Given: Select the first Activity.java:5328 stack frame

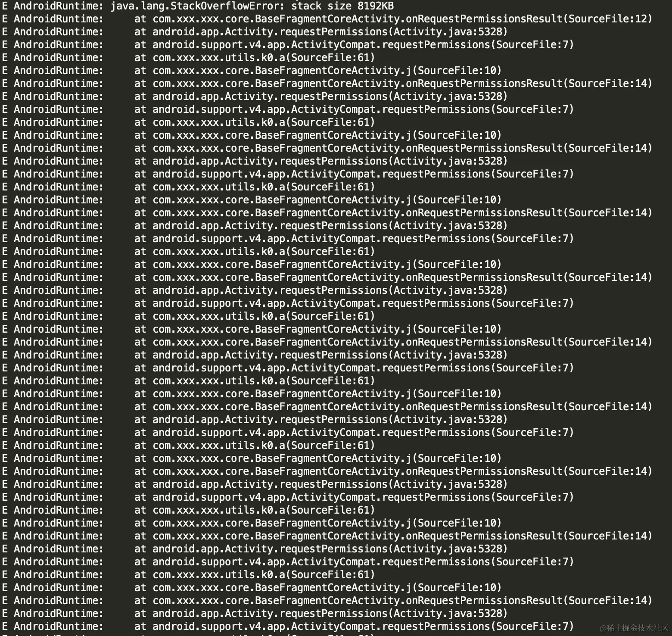Looking at the screenshot, I should [x=321, y=32].
